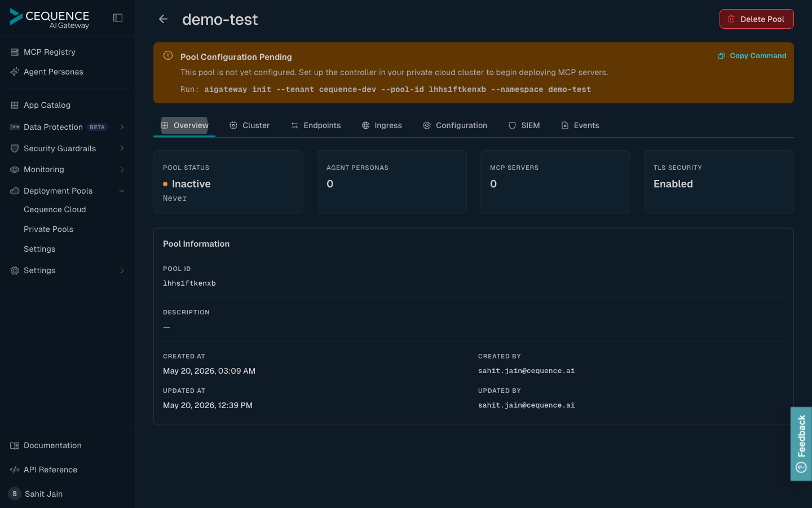The height and width of the screenshot is (508, 812).
Task: Delete Pool button click
Action: [x=756, y=19]
